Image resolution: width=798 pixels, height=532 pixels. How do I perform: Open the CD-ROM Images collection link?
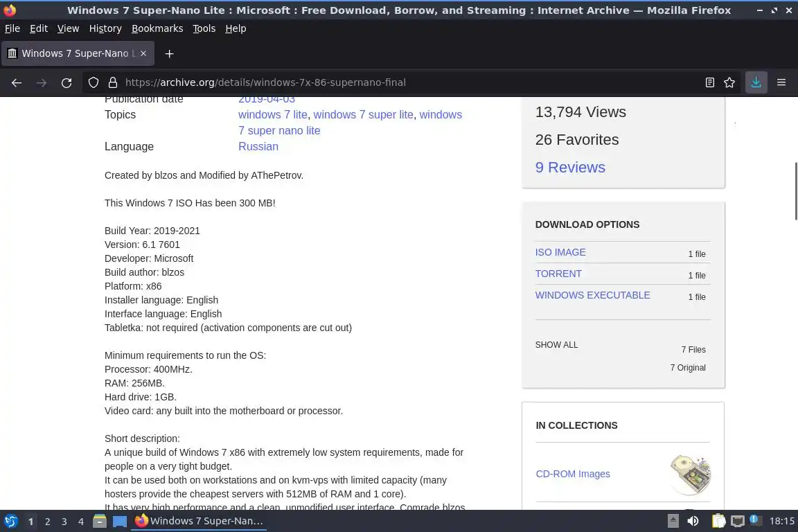coord(573,474)
